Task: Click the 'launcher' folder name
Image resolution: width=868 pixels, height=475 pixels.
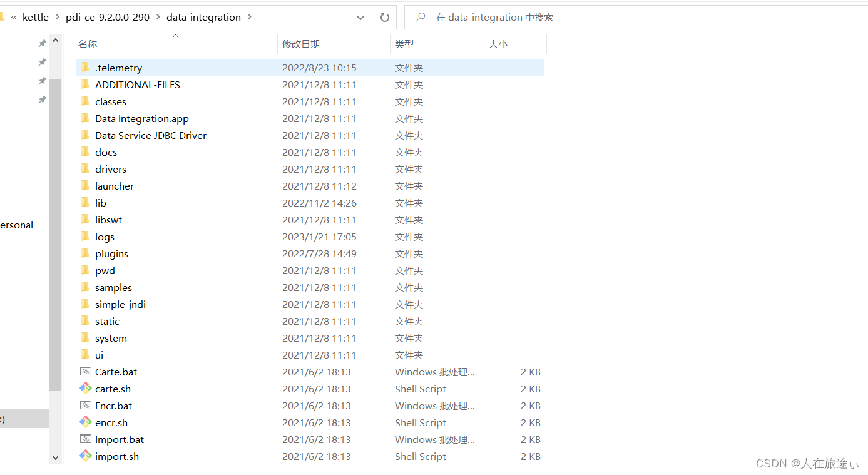Action: pos(115,186)
